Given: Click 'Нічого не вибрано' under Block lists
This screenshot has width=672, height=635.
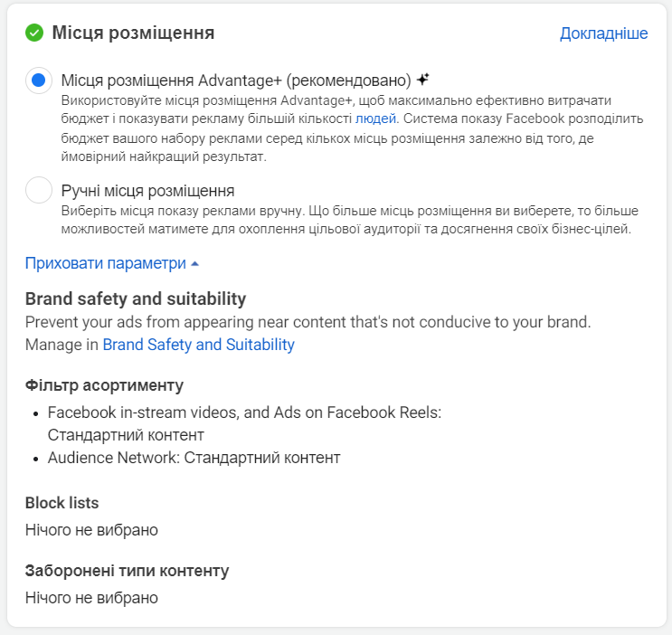Looking at the screenshot, I should (x=91, y=529).
